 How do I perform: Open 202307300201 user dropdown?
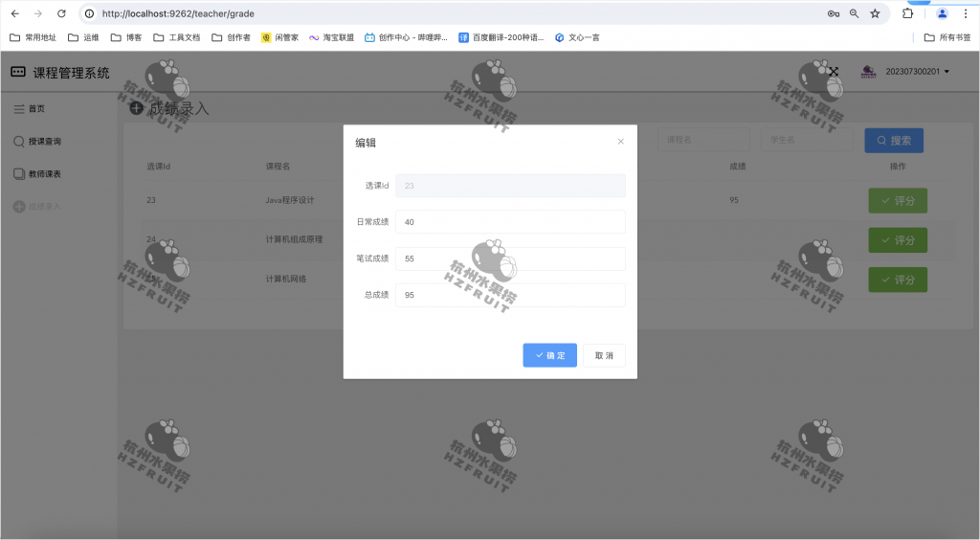pyautogui.click(x=917, y=72)
